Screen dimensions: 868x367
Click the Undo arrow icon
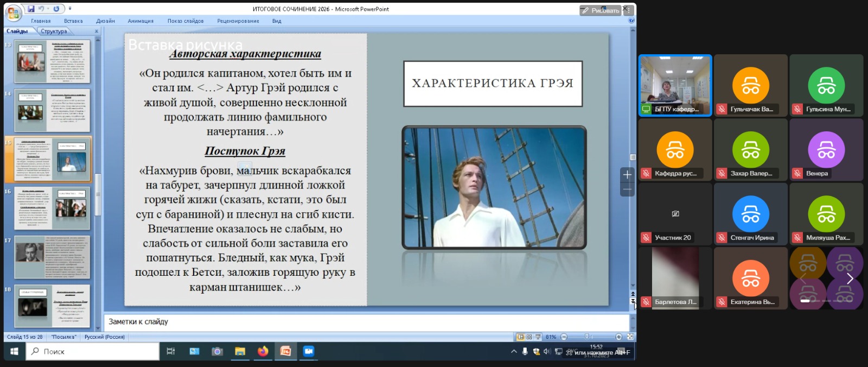41,9
